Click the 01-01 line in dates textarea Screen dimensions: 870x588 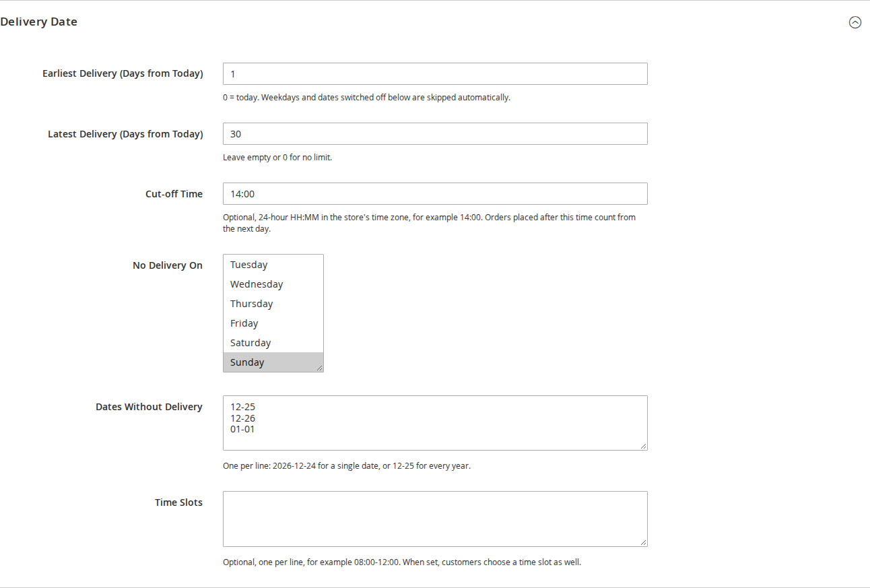click(x=242, y=429)
